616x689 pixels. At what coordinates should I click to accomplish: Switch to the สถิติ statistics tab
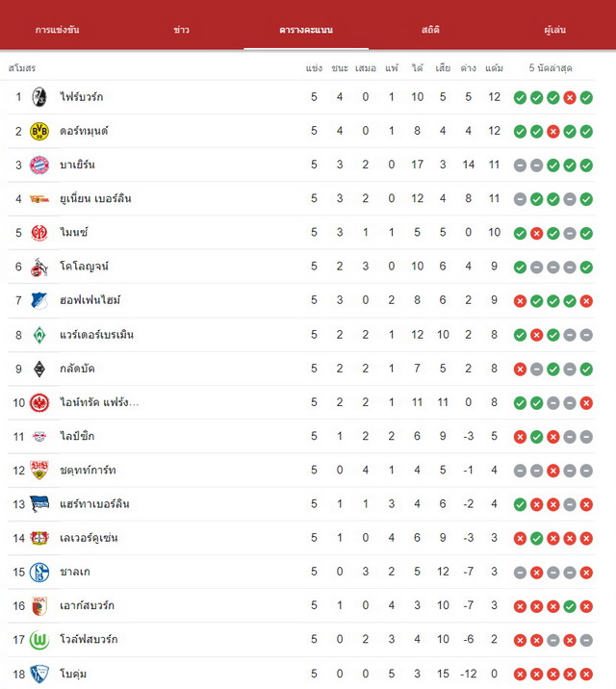point(430,30)
